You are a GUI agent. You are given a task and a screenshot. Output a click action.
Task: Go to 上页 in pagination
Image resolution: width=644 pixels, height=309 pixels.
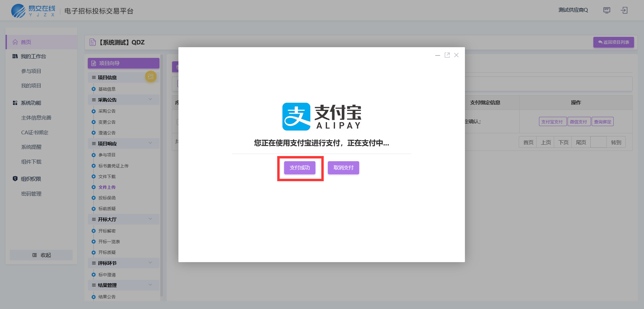(x=546, y=142)
